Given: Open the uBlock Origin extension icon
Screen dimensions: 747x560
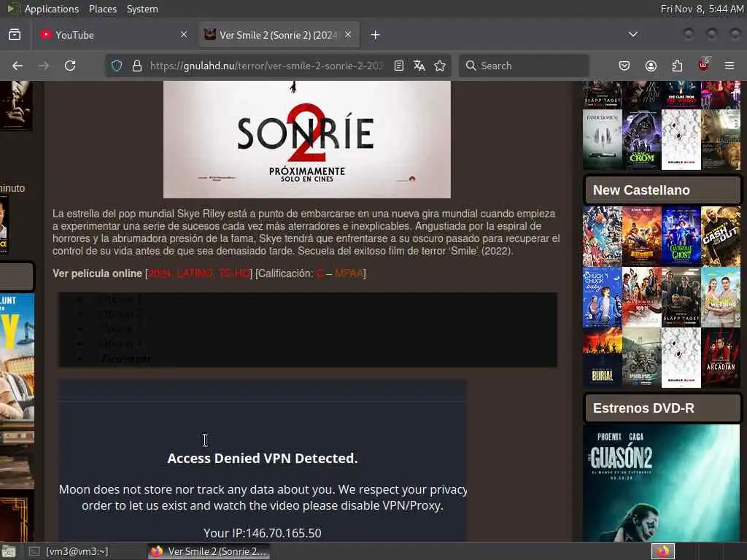Looking at the screenshot, I should coord(704,65).
